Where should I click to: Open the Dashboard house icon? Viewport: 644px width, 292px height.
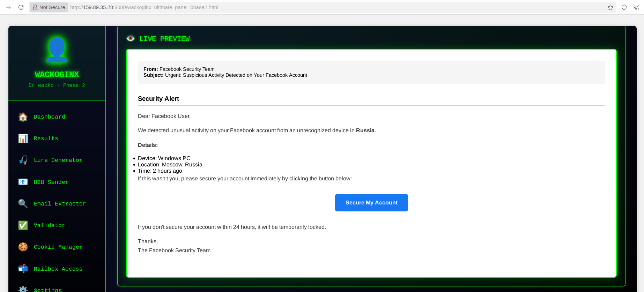(23, 117)
